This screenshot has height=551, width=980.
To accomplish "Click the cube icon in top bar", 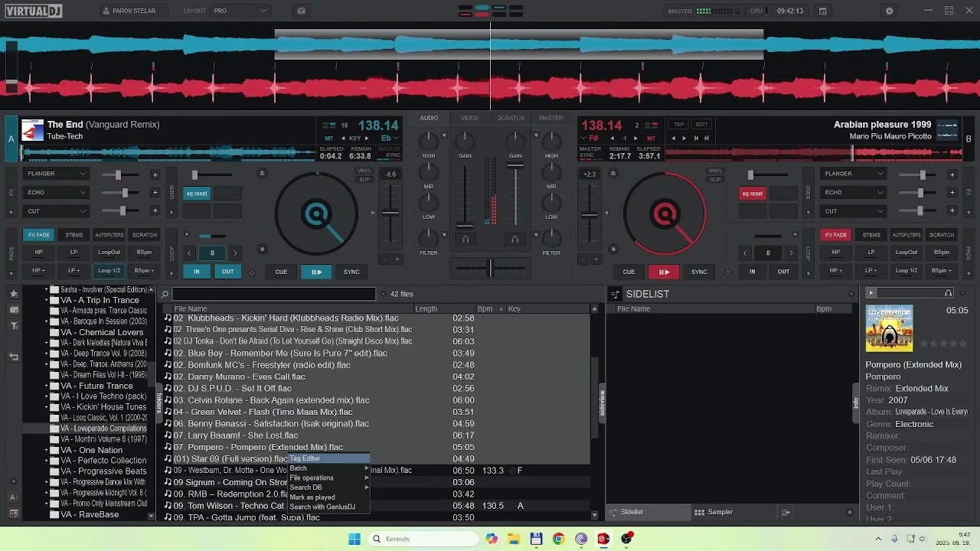I will tap(301, 11).
